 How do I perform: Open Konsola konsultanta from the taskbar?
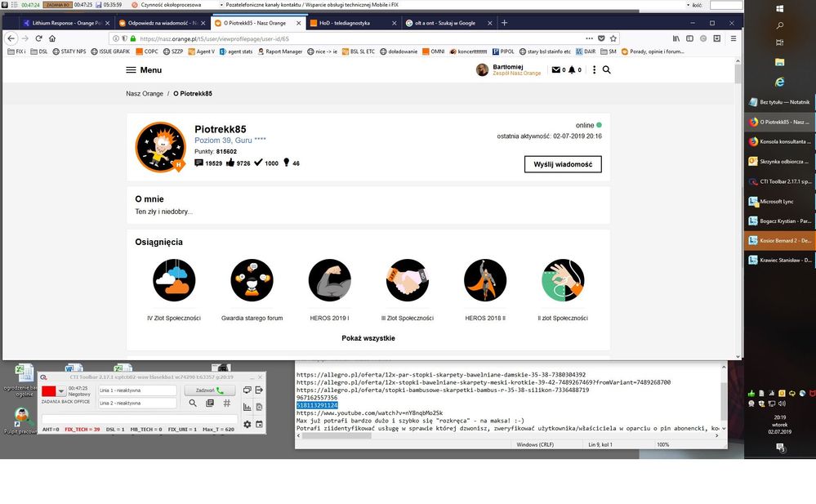pyautogui.click(x=779, y=141)
